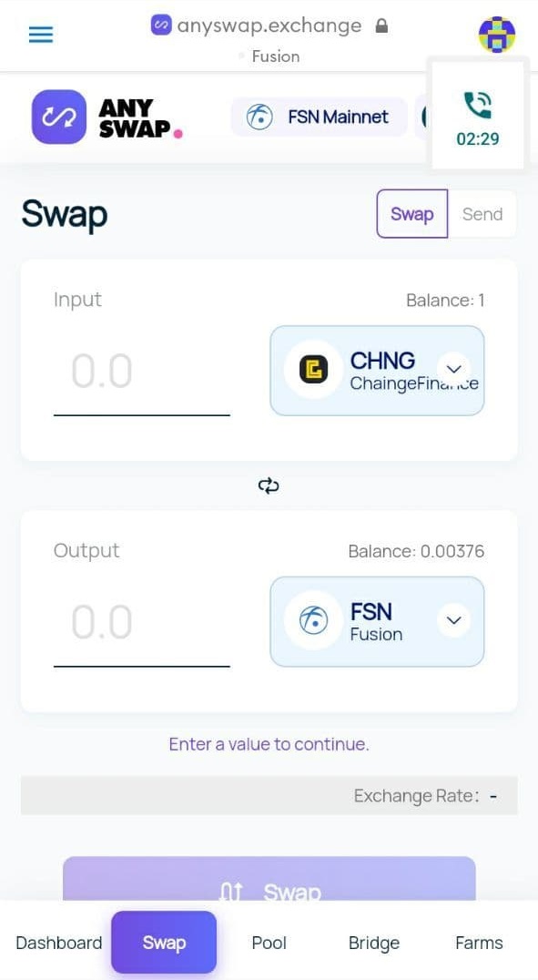Tap the padlock icon beside the URL
Image resolution: width=538 pixels, height=980 pixels.
click(x=381, y=26)
